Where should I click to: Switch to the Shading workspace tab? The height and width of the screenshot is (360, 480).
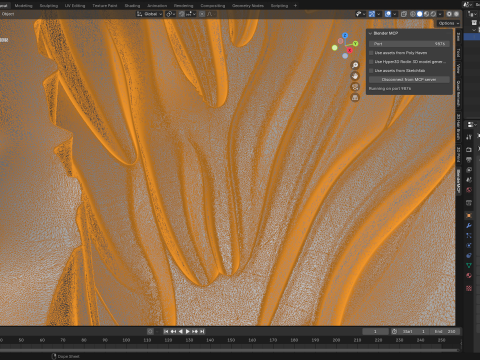pos(132,5)
